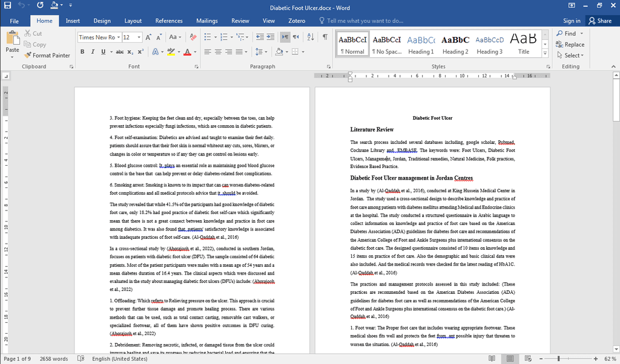Apply yellow text highlight color
This screenshot has height=364, width=620.
point(171,52)
